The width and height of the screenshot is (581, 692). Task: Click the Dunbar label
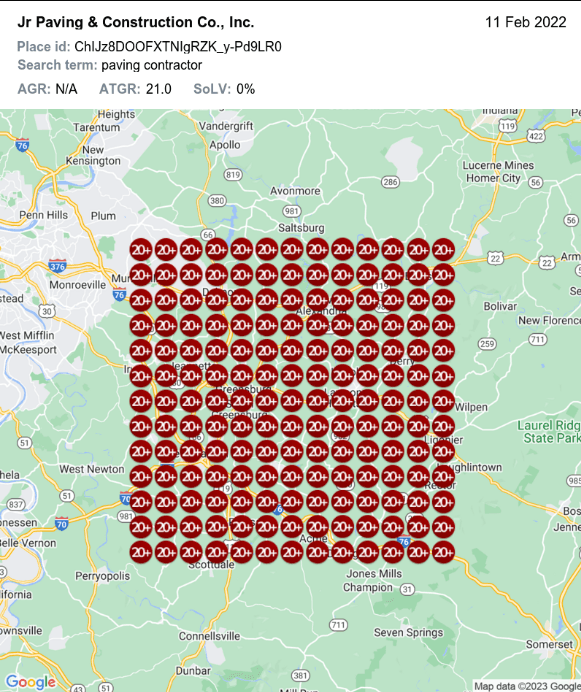point(193,671)
